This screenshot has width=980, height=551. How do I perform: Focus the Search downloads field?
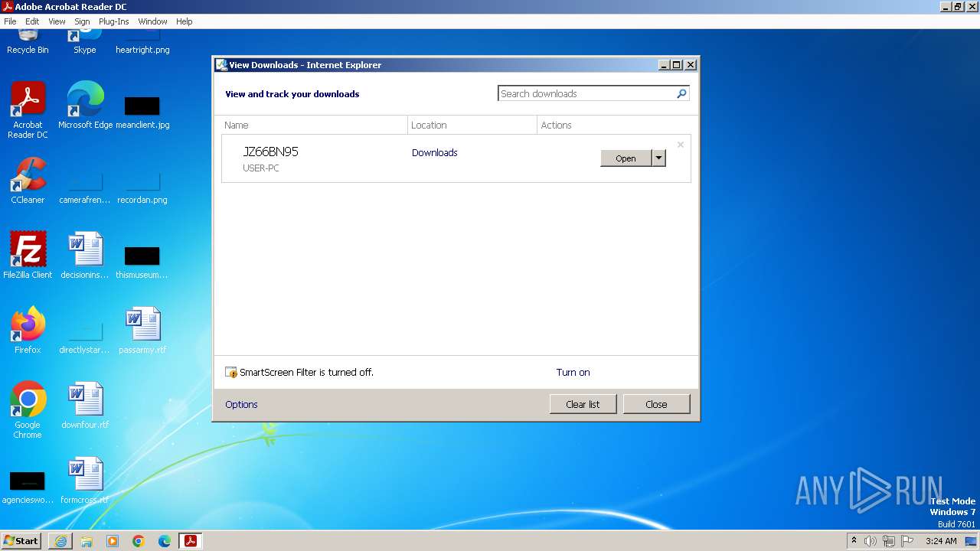586,93
